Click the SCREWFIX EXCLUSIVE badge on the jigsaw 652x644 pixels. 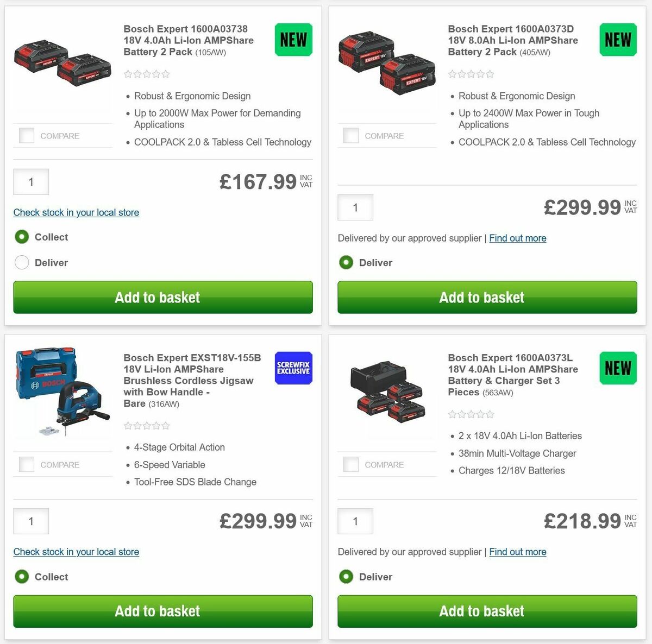pos(293,368)
